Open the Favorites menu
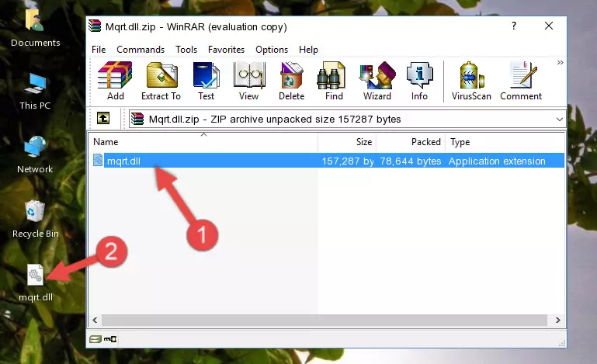597x364 pixels. 226,50
